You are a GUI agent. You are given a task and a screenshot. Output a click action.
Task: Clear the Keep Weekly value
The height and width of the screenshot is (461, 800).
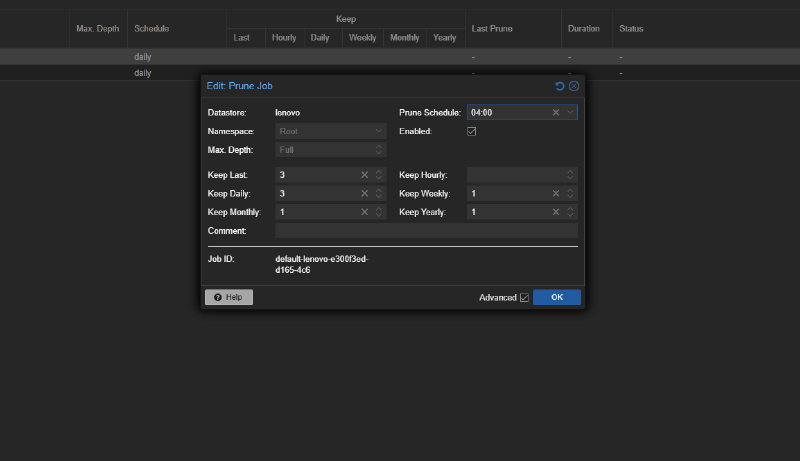[556, 194]
